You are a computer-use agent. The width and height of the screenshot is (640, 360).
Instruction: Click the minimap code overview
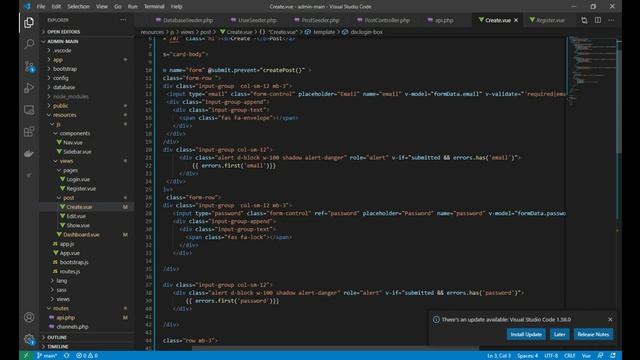[x=592, y=71]
